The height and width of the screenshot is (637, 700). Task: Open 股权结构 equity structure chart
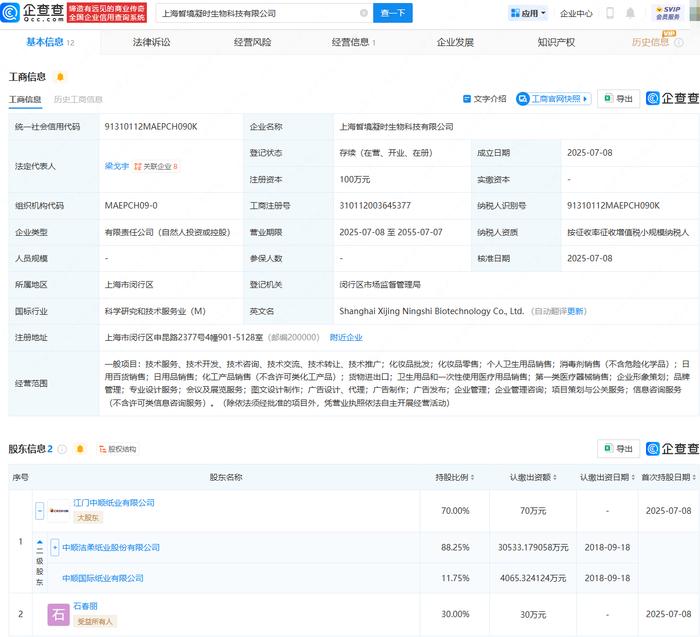pyautogui.click(x=117, y=449)
